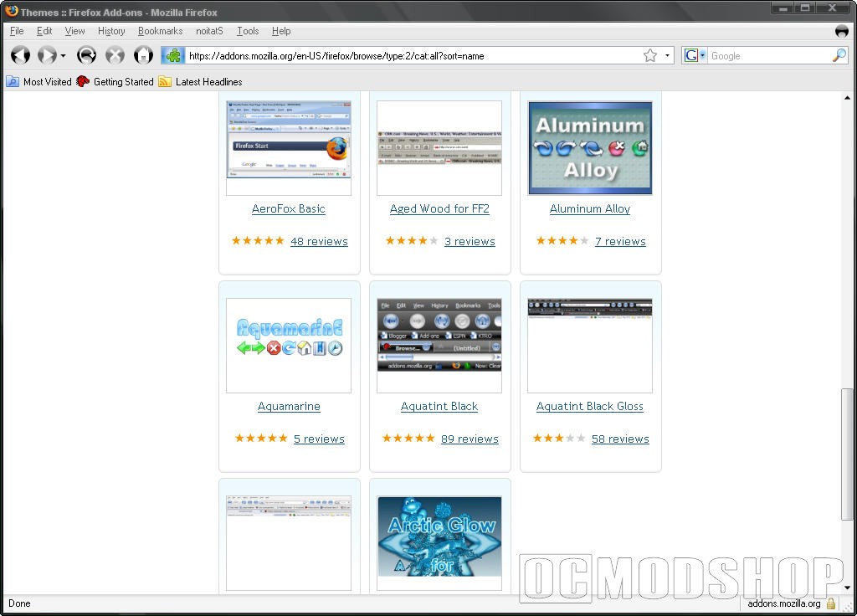
Task: View the 58 reviews link
Action: pyautogui.click(x=620, y=439)
